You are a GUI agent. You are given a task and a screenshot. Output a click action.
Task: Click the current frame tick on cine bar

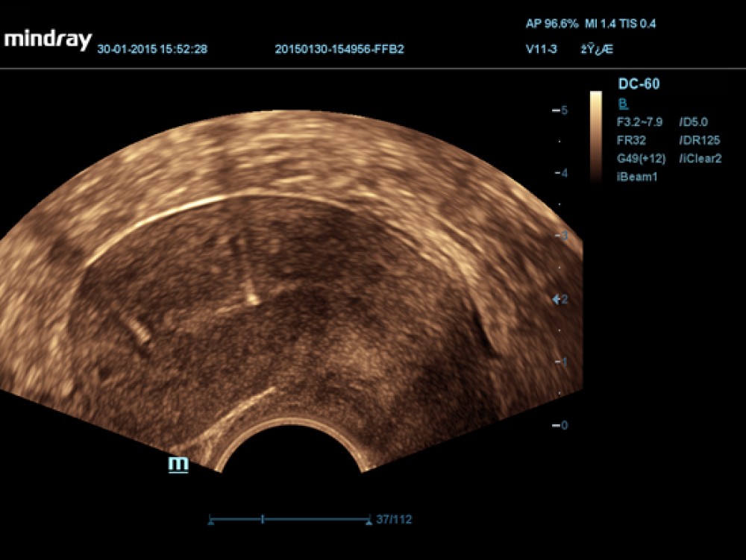[x=263, y=519]
